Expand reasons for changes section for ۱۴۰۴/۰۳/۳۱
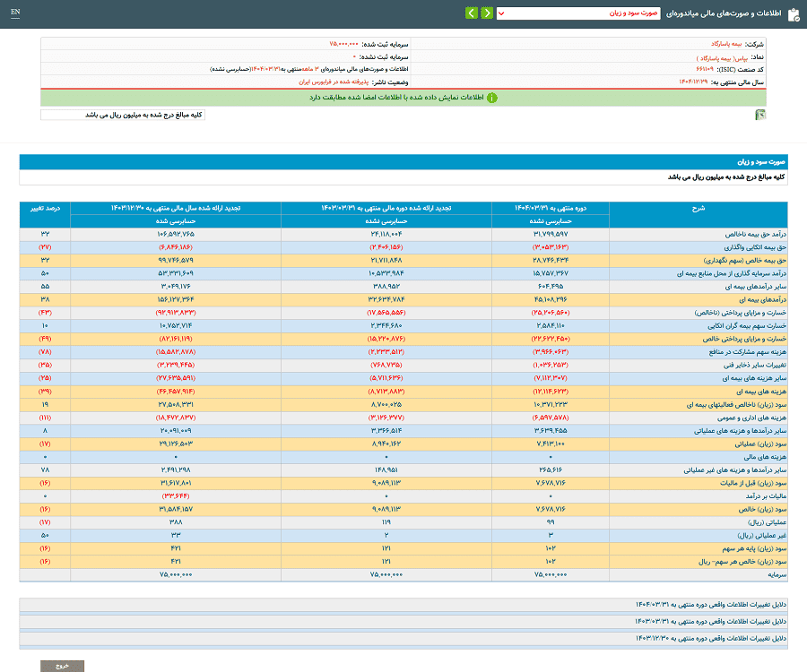 coord(403,605)
